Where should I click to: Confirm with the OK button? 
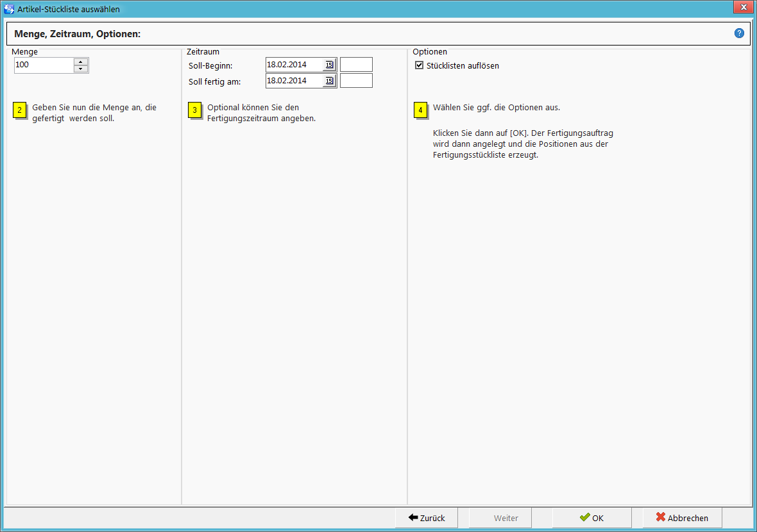tap(592, 518)
